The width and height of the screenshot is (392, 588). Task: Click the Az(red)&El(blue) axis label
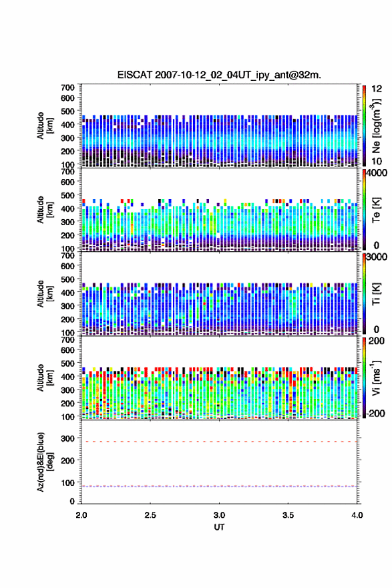[44, 462]
